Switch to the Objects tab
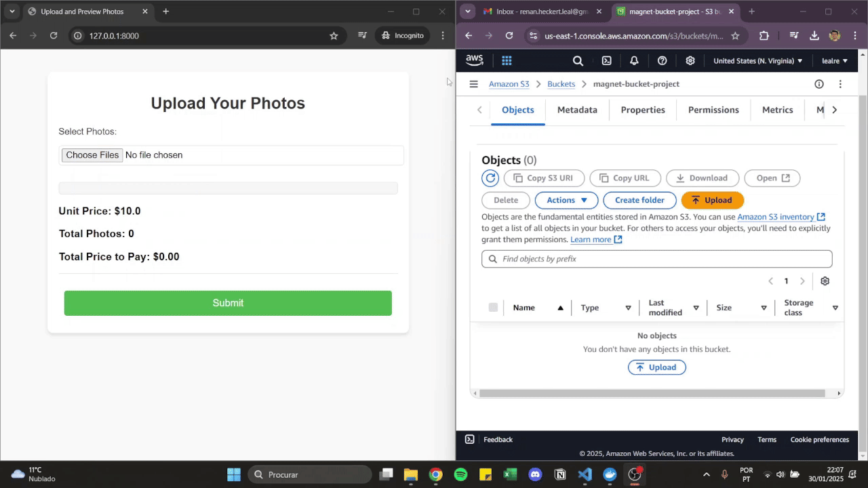Image resolution: width=868 pixels, height=488 pixels. coord(518,110)
